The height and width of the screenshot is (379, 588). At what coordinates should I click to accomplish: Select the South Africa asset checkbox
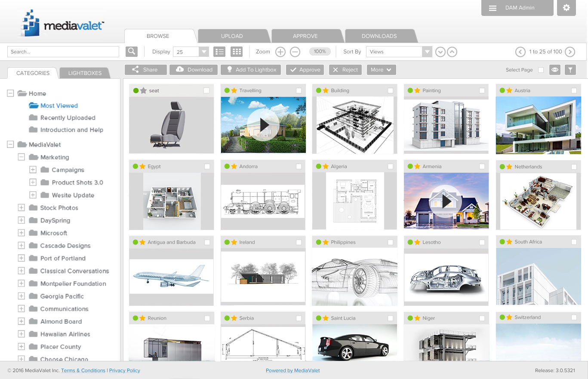[x=574, y=242]
